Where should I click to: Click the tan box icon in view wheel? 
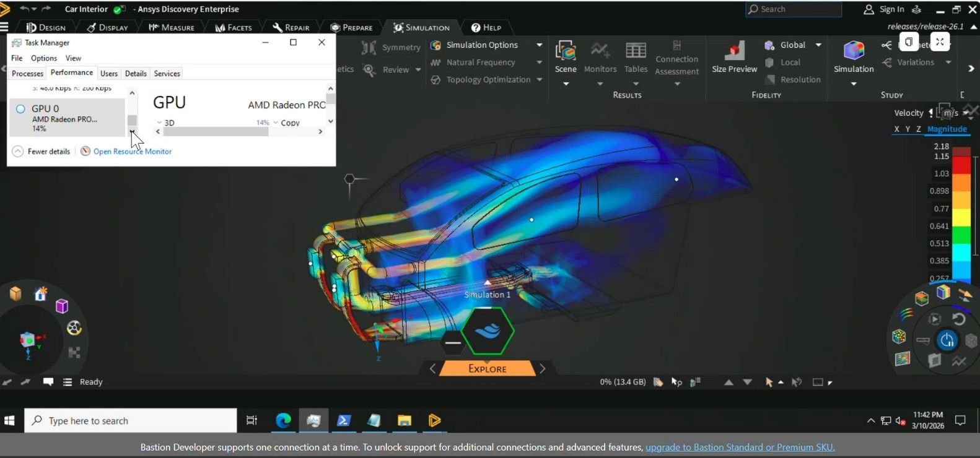[15, 293]
